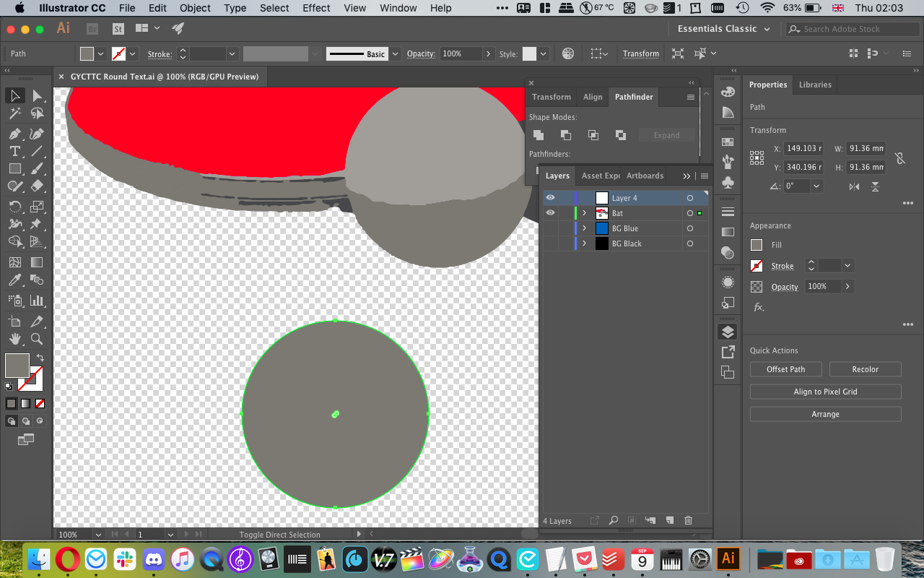This screenshot has height=578, width=924.
Task: Click the Unite shape mode in Pathfinder
Action: pyautogui.click(x=538, y=134)
